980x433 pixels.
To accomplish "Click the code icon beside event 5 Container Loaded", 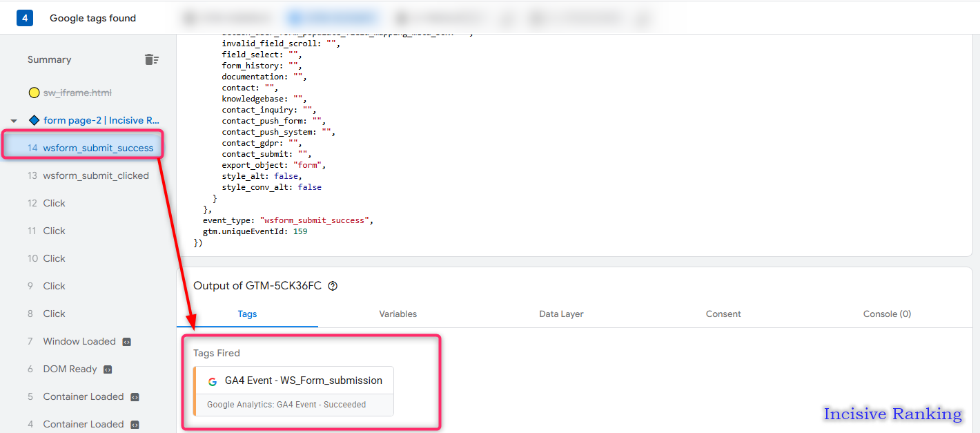I will coord(135,397).
